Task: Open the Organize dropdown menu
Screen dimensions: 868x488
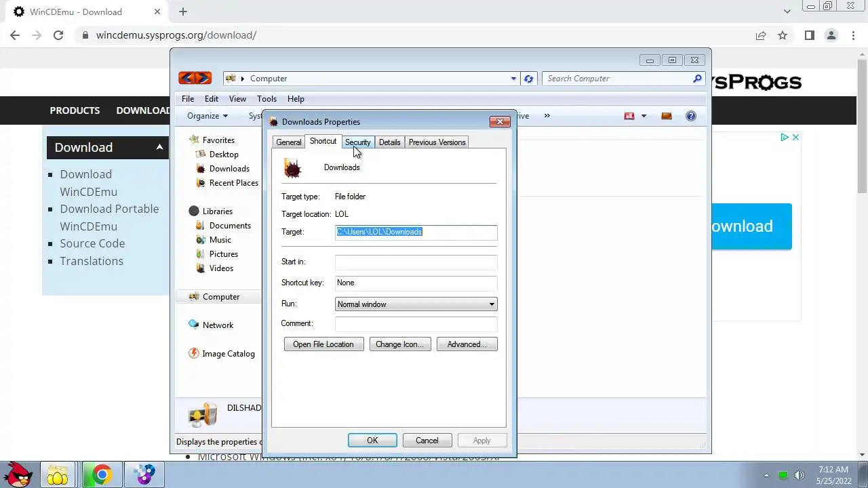Action: tap(208, 116)
